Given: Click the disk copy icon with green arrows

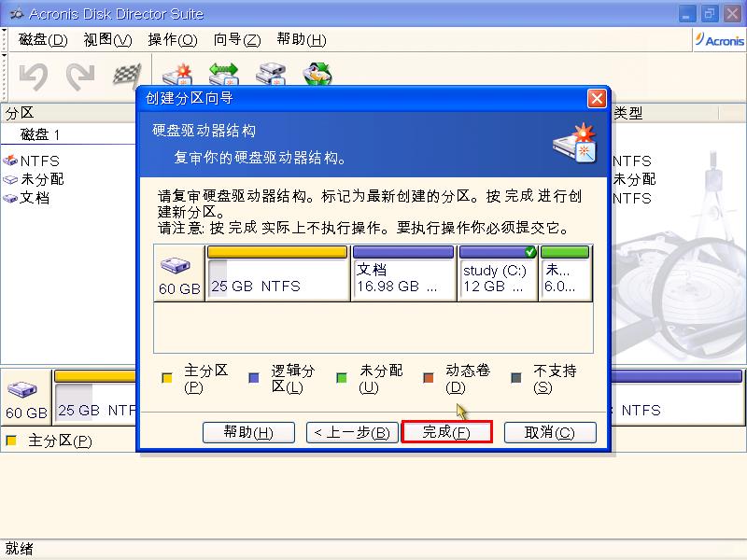Looking at the screenshot, I should [x=222, y=73].
